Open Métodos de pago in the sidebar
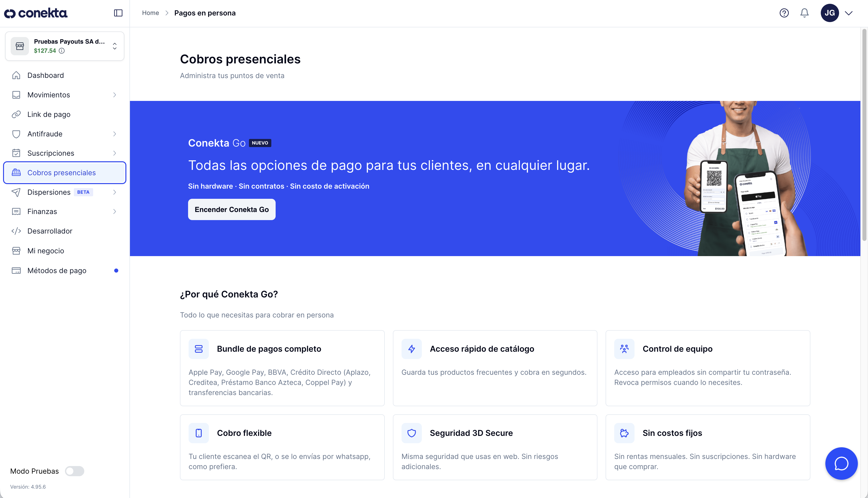This screenshot has height=498, width=868. (65, 271)
